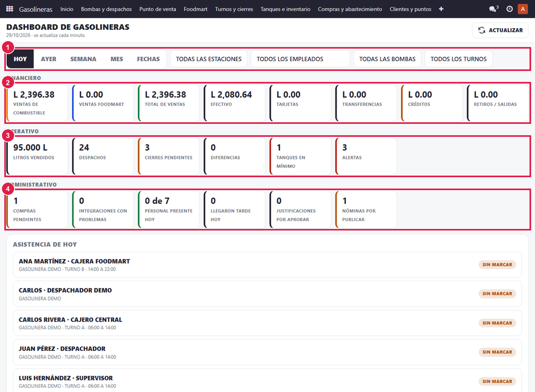Screen dimensions: 535x392
Task: Open the LITROS VENDIDOS card
Action: (x=37, y=156)
